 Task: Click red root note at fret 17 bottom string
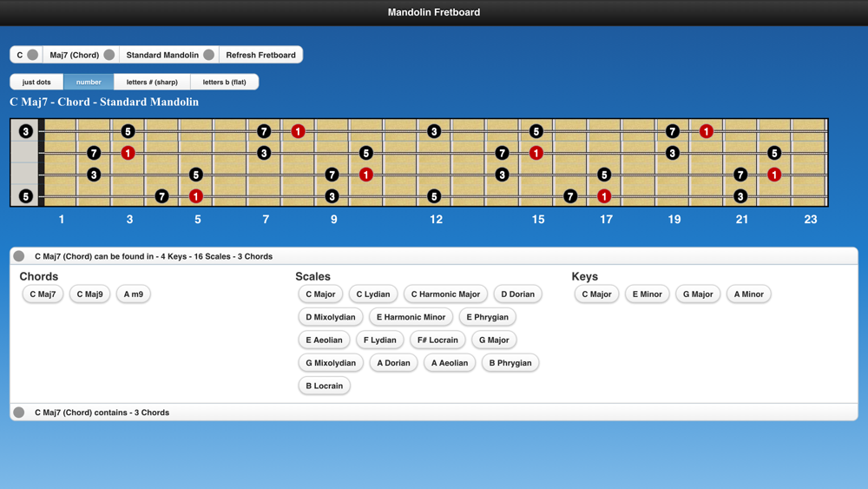coord(604,196)
